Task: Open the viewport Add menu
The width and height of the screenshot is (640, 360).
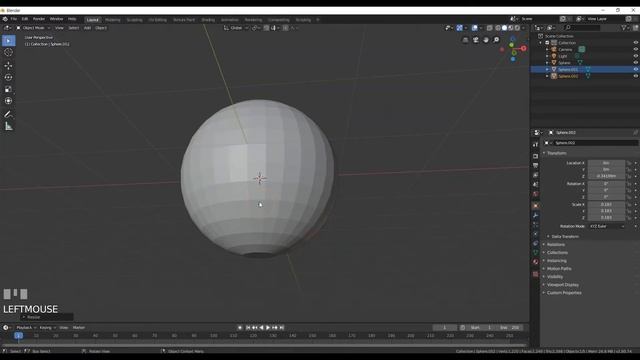Action: click(x=87, y=28)
